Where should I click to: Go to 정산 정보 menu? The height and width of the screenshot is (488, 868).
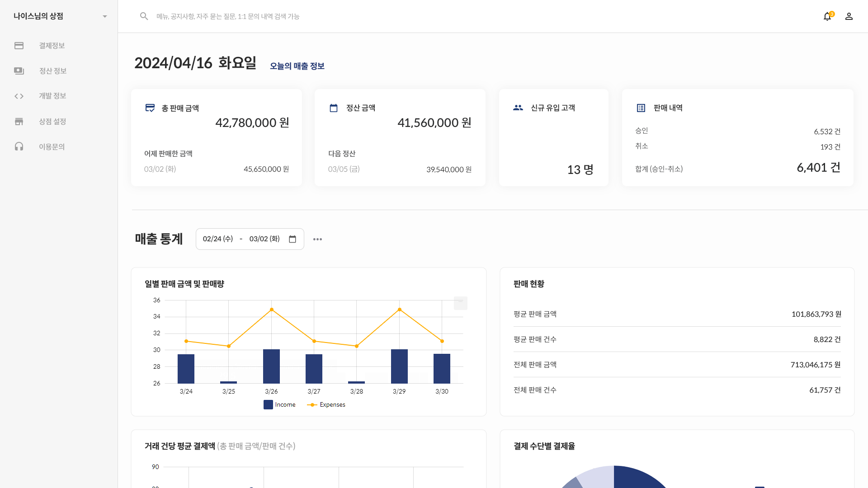click(x=53, y=71)
